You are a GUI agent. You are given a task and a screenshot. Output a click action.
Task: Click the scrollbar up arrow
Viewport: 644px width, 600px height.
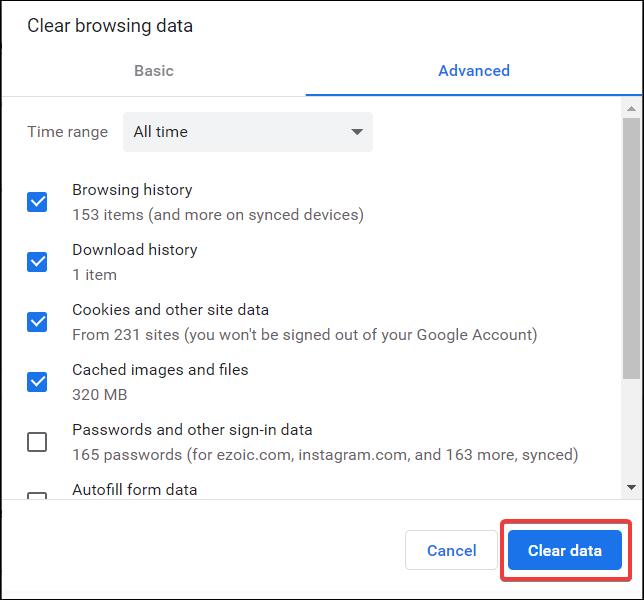click(631, 109)
